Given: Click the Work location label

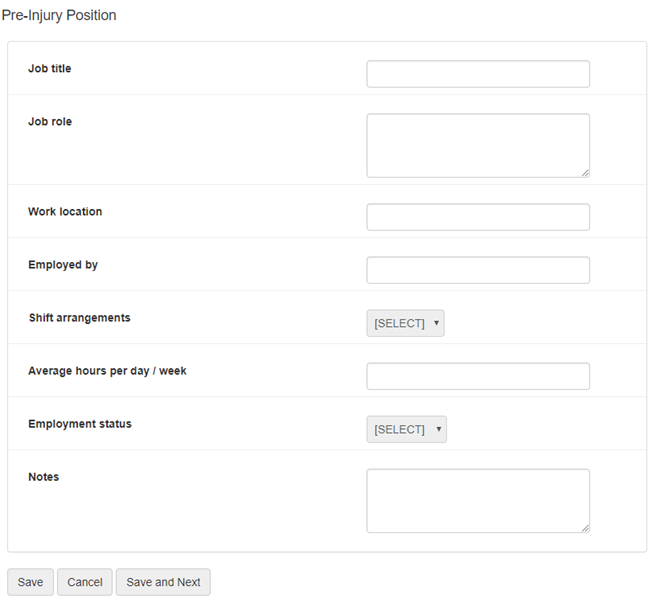Looking at the screenshot, I should click(x=65, y=212).
